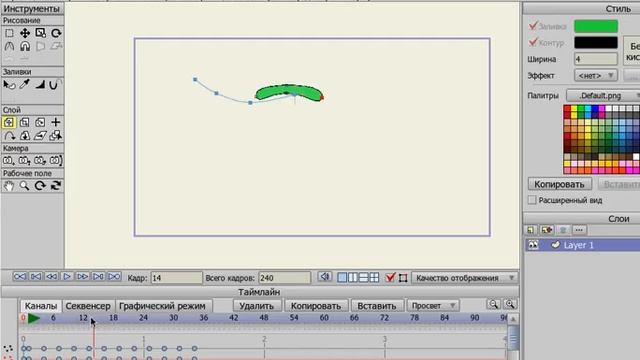640x360 pixels.
Task: Open Качество отображения dropdown
Action: pyautogui.click(x=465, y=278)
